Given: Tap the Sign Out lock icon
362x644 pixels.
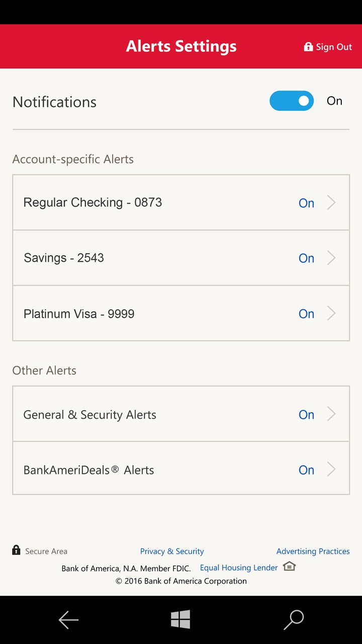Looking at the screenshot, I should pyautogui.click(x=308, y=47).
